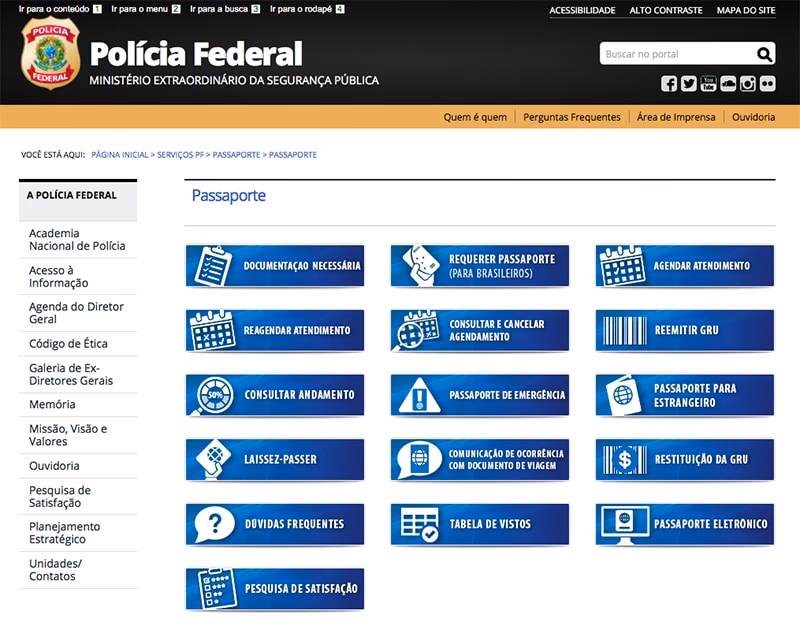Select Página Inicial in the breadcrumb
This screenshot has height=622, width=800.
tap(118, 154)
